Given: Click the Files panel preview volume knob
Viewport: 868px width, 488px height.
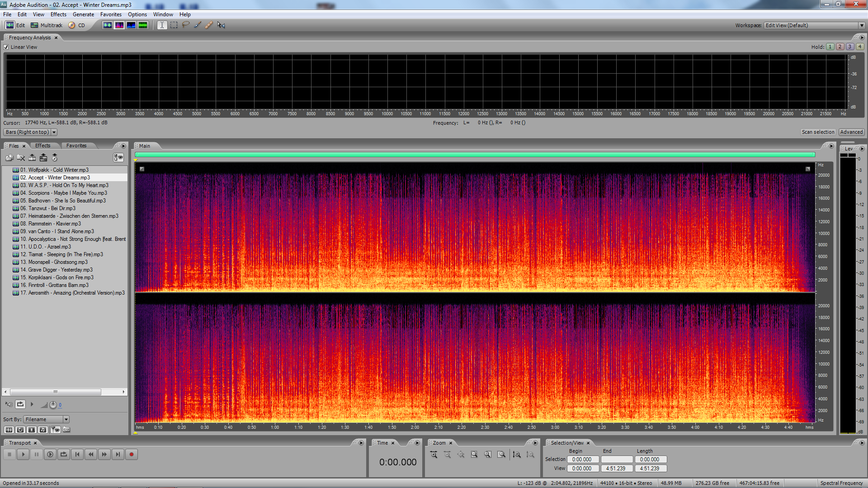Looking at the screenshot, I should (x=53, y=405).
